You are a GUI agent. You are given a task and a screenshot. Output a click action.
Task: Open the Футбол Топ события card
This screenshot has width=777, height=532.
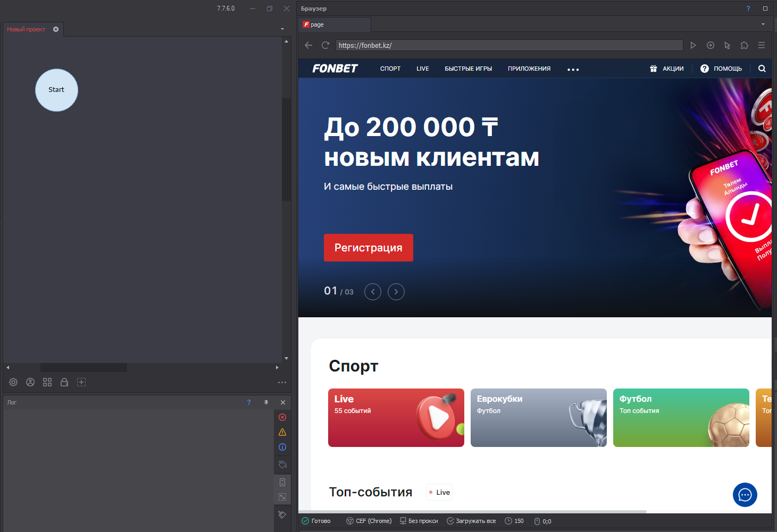681,418
